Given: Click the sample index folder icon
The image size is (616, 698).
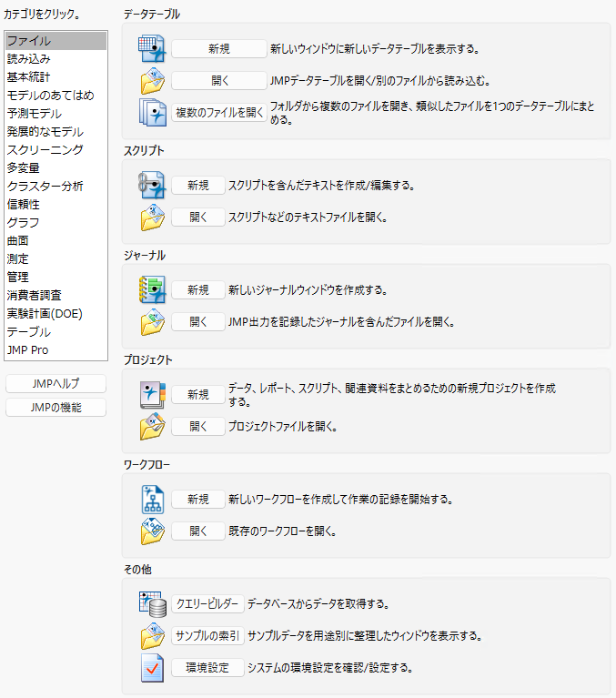Looking at the screenshot, I should [153, 636].
